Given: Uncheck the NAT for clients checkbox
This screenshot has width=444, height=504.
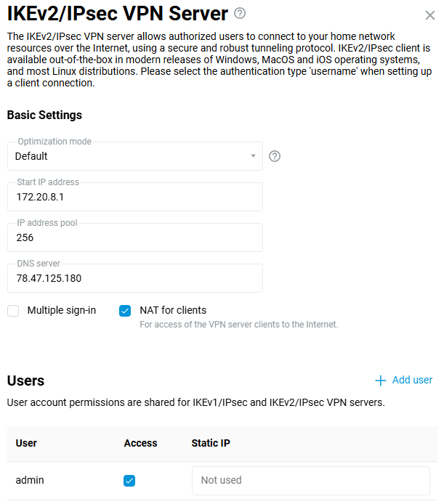Looking at the screenshot, I should (x=125, y=311).
